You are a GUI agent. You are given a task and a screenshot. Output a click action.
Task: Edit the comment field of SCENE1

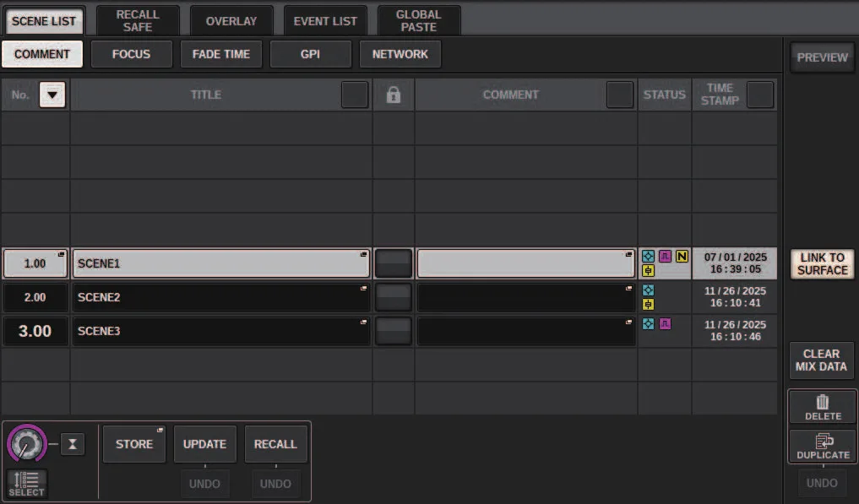point(526,263)
